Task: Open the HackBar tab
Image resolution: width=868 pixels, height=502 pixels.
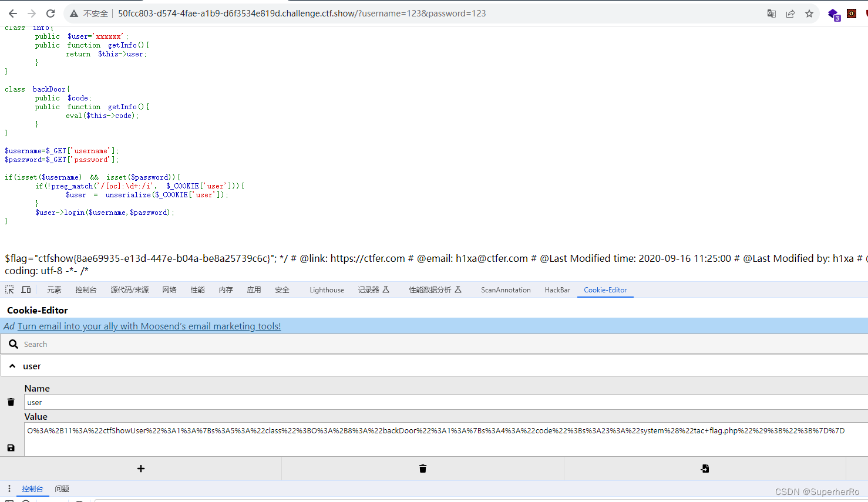Action: [x=557, y=290]
